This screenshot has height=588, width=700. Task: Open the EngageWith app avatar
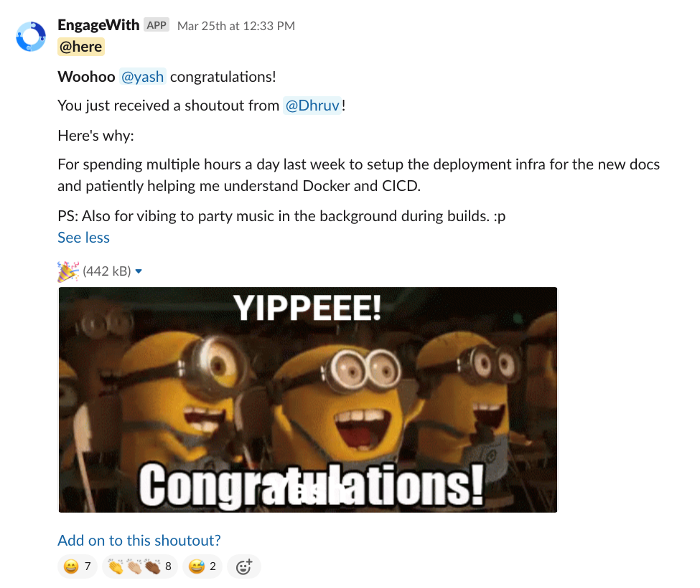coord(31,36)
